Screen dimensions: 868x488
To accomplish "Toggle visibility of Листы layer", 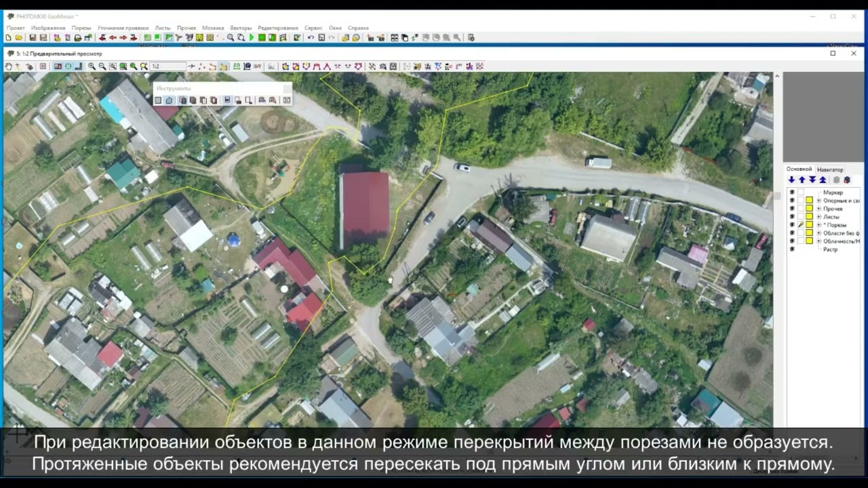I will [792, 217].
